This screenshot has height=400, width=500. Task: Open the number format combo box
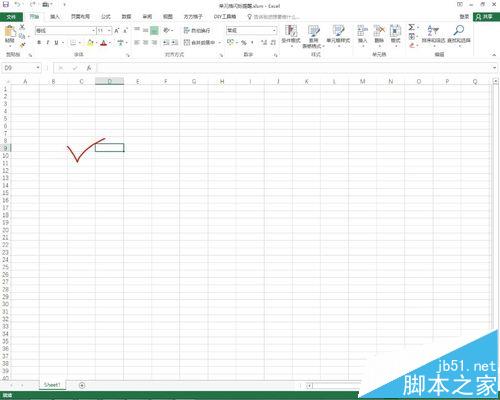point(252,31)
